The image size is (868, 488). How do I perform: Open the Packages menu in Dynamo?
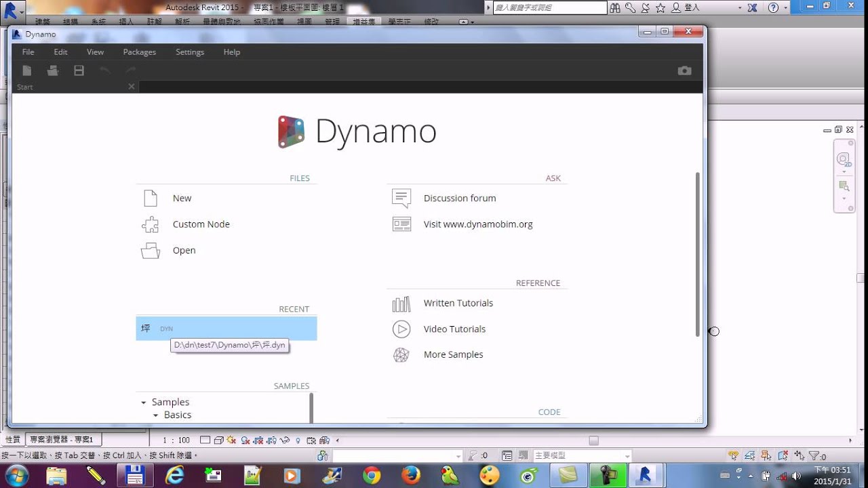(140, 52)
